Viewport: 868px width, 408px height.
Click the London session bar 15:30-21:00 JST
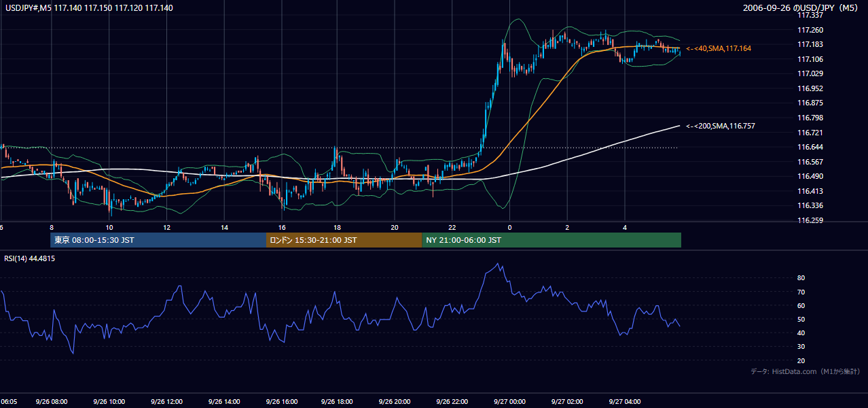(344, 240)
